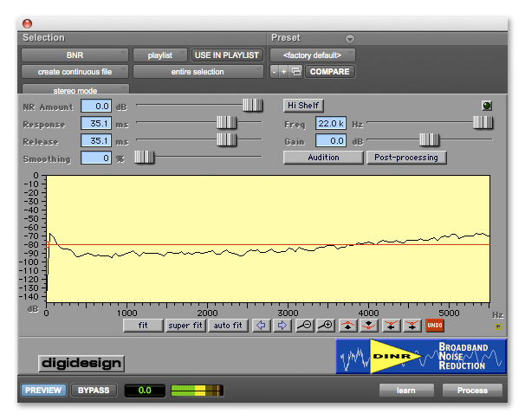Image resolution: width=525 pixels, height=420 pixels.
Task: Open the preset settings window icon
Action: 295,72
